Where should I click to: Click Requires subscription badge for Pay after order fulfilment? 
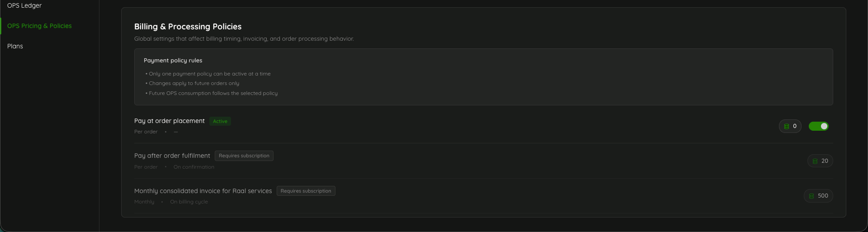point(244,156)
